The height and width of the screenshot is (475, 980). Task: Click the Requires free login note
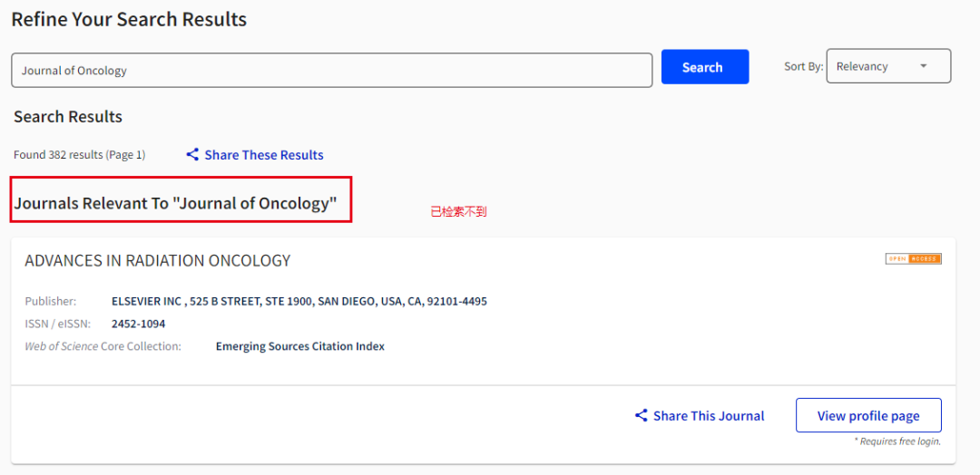(x=897, y=441)
